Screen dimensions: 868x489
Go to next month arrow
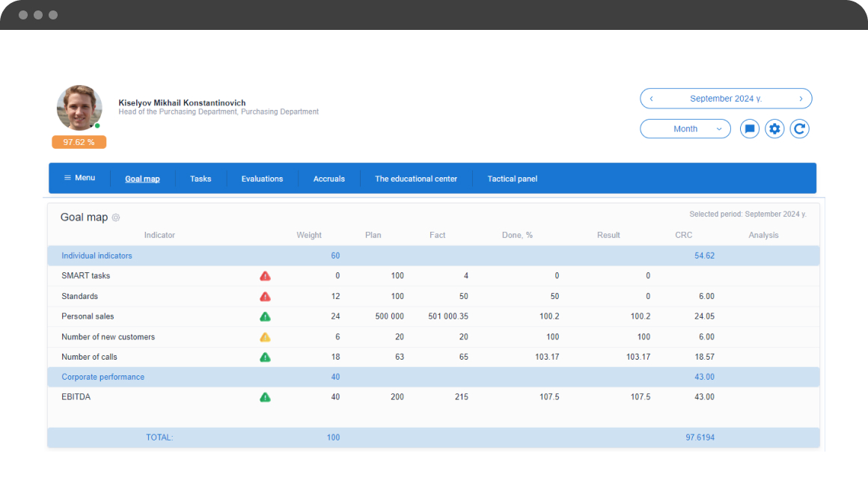pyautogui.click(x=801, y=99)
